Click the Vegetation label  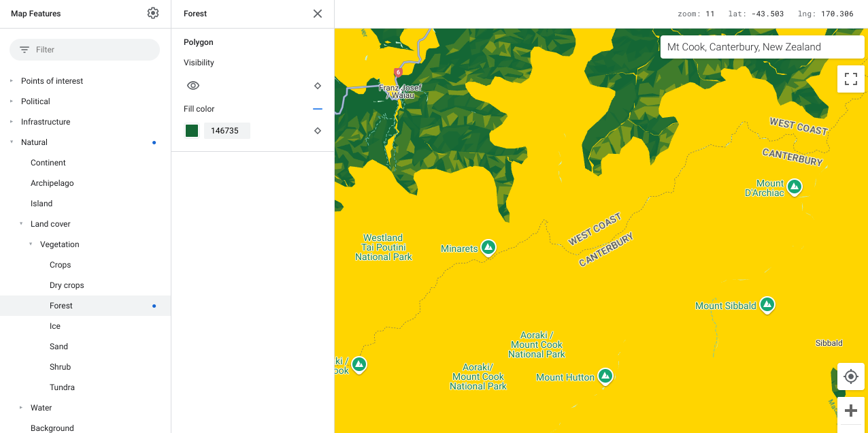click(x=60, y=244)
